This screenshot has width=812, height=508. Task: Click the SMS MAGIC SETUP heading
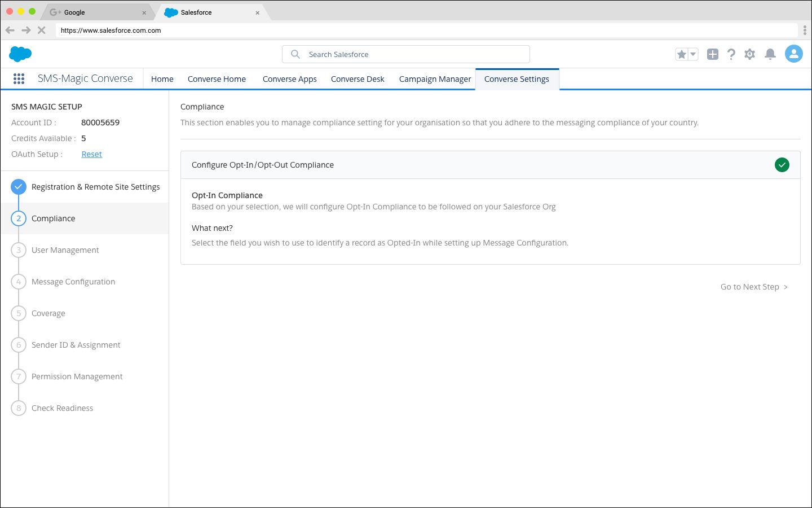click(x=47, y=107)
